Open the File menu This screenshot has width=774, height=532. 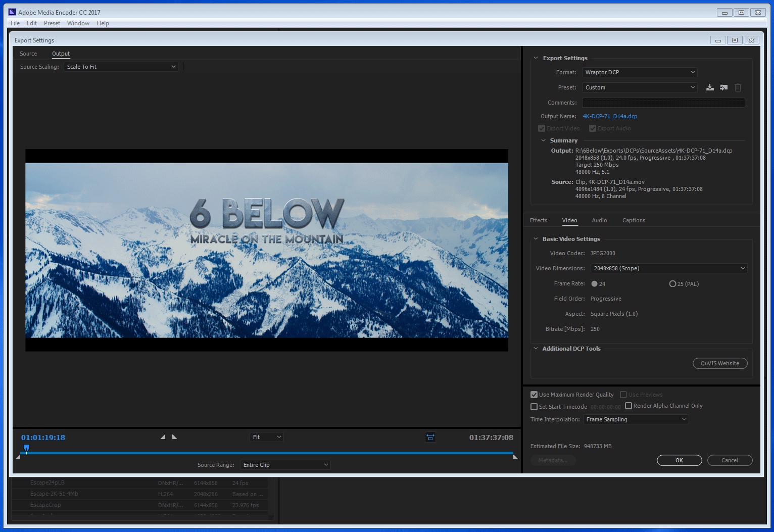tap(15, 23)
